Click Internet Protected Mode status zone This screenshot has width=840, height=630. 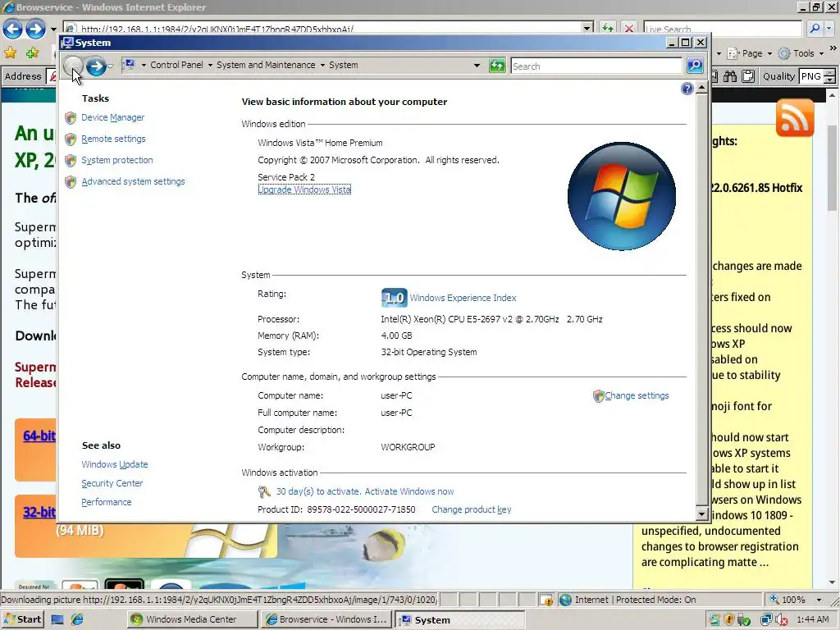pos(635,600)
